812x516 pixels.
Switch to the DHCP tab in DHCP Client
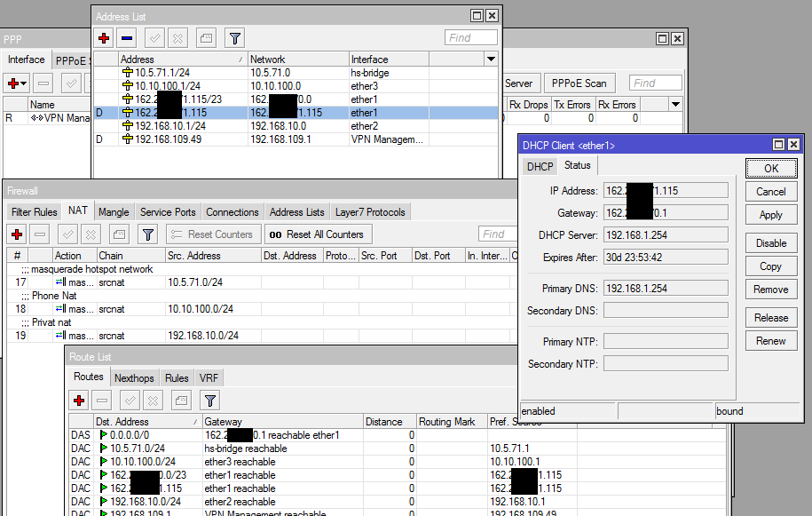click(540, 166)
